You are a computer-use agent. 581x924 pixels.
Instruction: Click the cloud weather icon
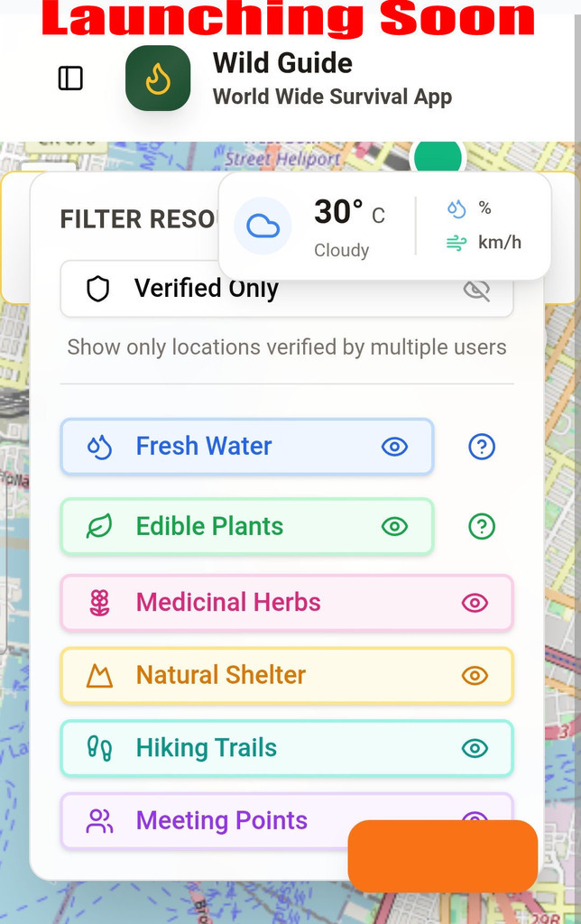tap(263, 226)
